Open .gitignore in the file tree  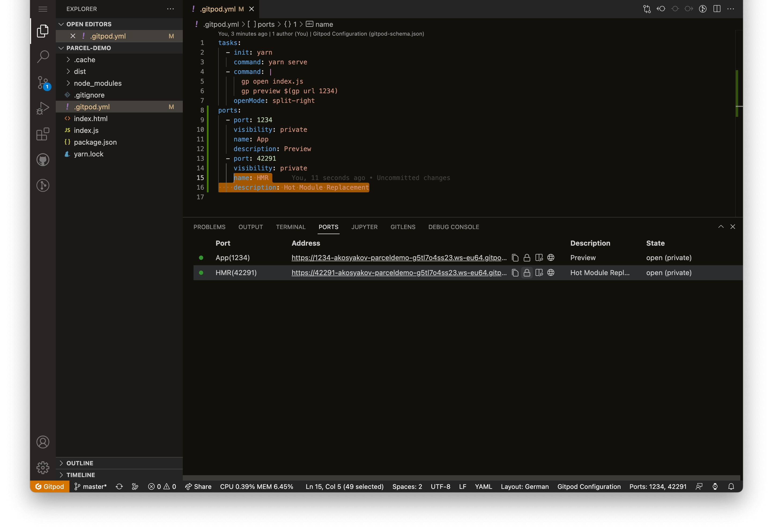tap(119, 95)
